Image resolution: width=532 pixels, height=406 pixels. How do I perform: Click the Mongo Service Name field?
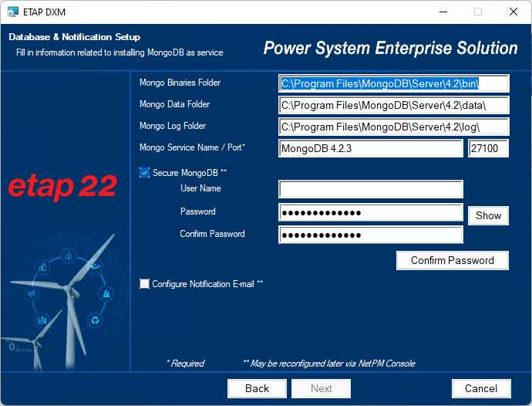point(371,148)
